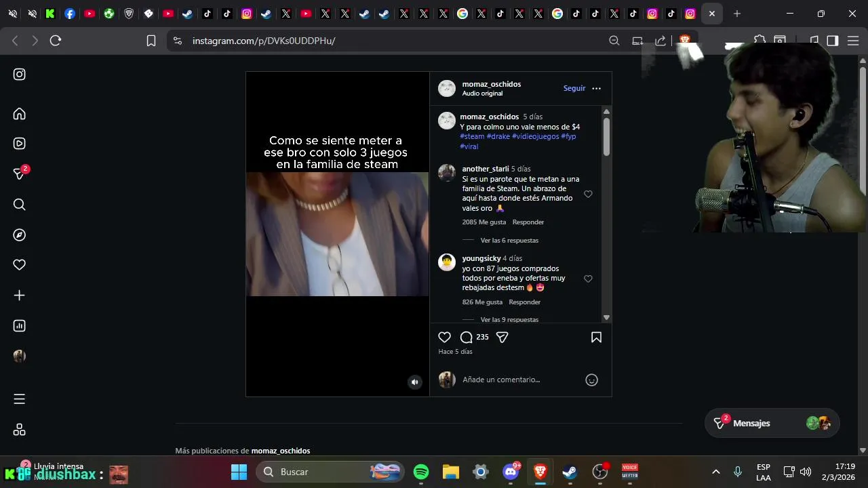Click the comments scrollbar down arrow
The width and height of the screenshot is (868, 488).
pyautogui.click(x=606, y=318)
